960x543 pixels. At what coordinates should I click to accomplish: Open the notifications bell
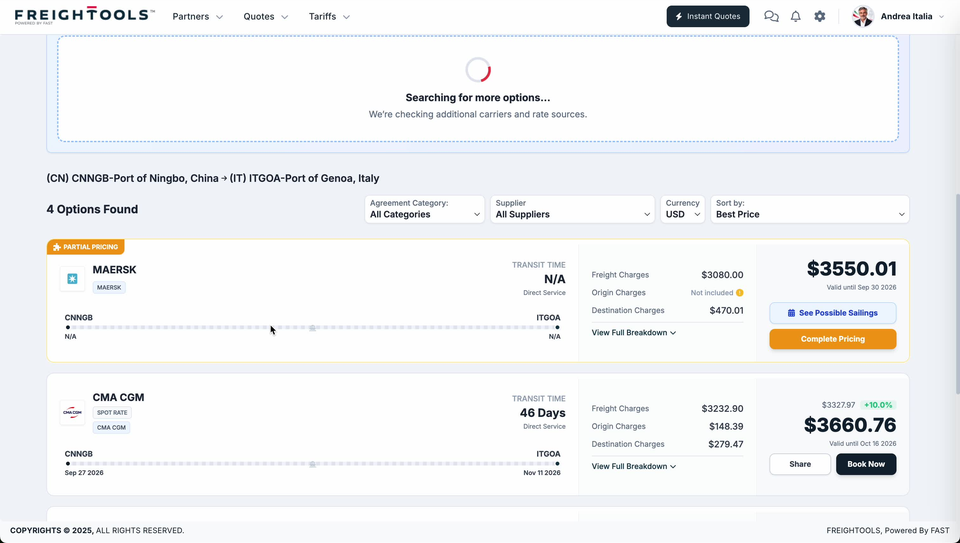coord(795,17)
